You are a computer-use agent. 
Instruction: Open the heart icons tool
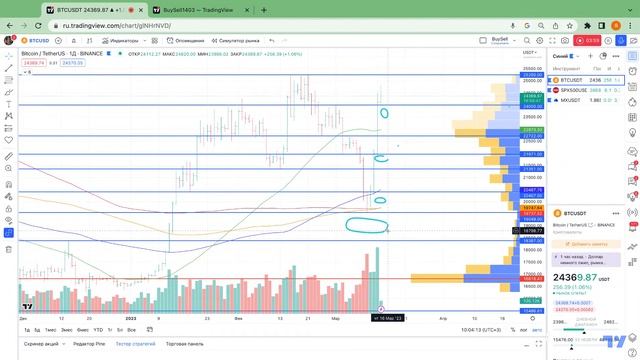click(9, 140)
